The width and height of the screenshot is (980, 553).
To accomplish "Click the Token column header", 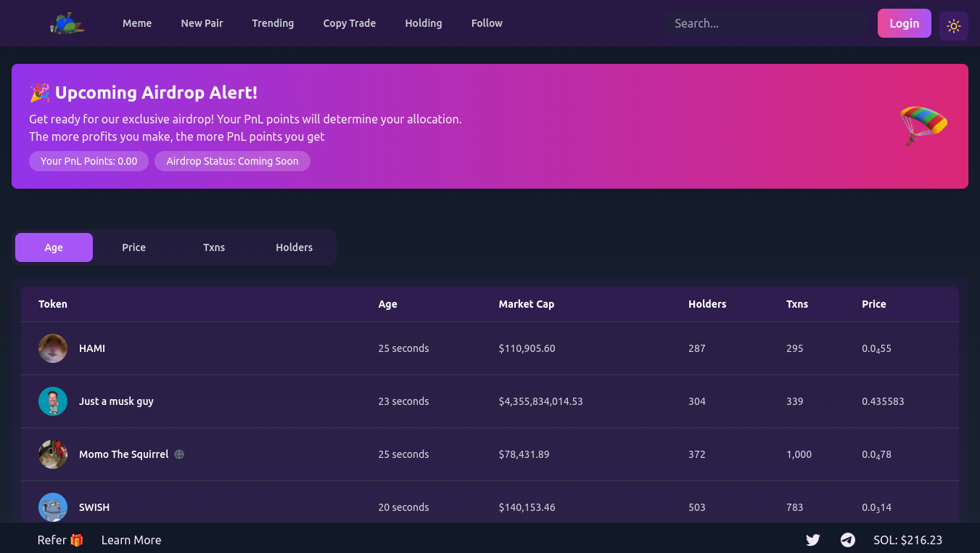I will point(53,304).
